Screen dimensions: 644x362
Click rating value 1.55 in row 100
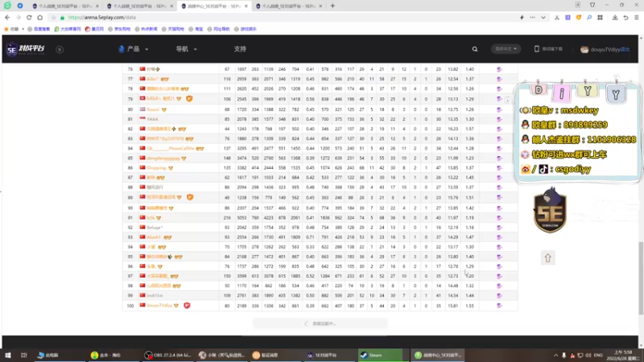[x=470, y=306]
